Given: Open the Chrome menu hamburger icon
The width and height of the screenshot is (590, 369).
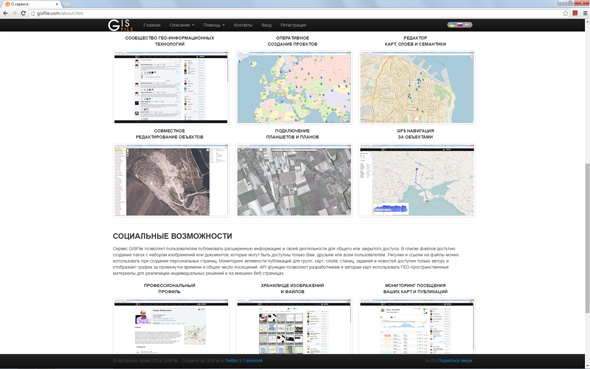Looking at the screenshot, I should tap(585, 13).
